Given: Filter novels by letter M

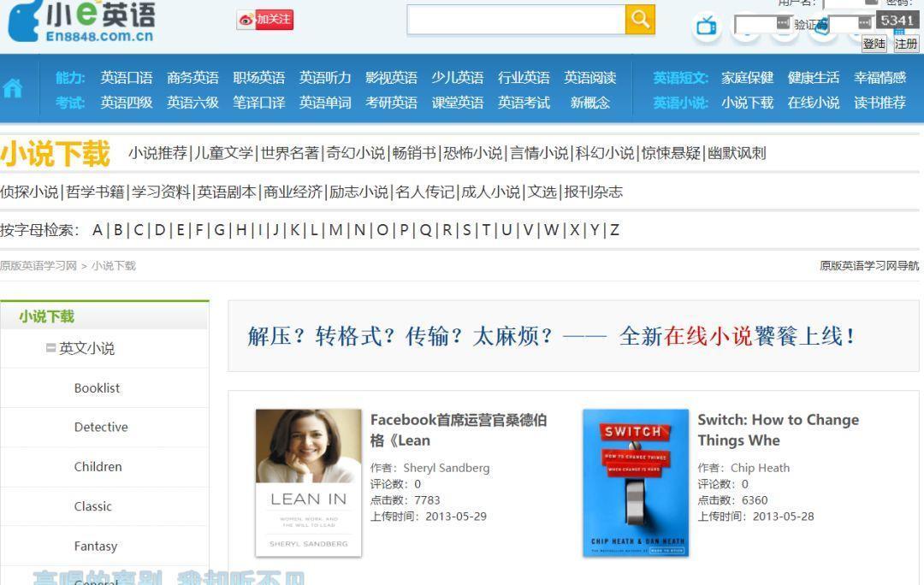Looking at the screenshot, I should (336, 230).
